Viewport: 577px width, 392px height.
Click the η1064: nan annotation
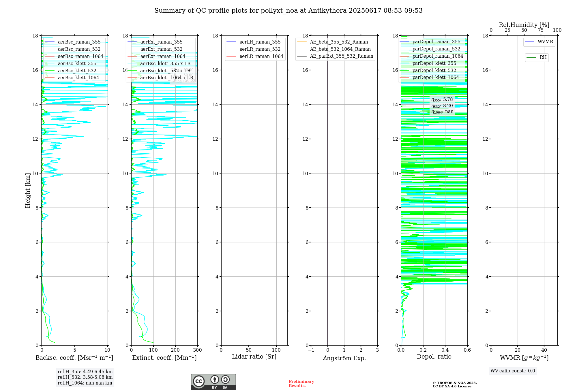[x=442, y=112]
